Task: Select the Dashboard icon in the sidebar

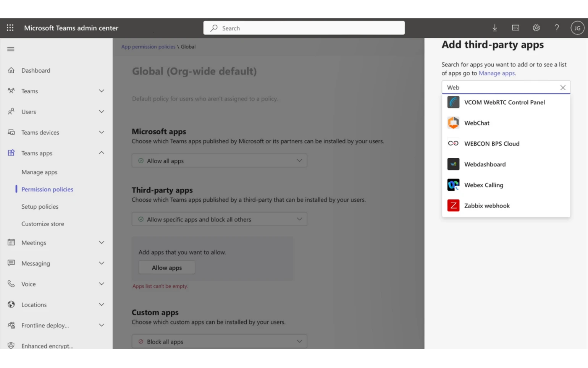Action: (11, 70)
